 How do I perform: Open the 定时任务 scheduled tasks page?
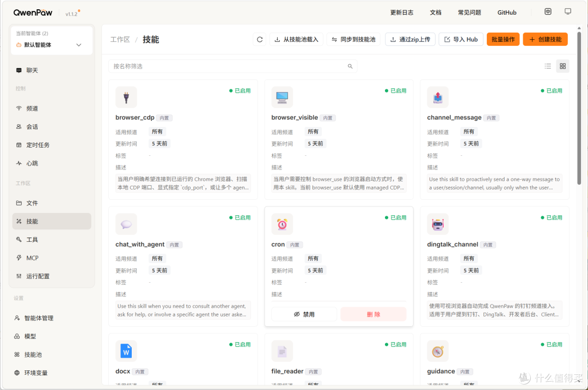tap(52, 145)
